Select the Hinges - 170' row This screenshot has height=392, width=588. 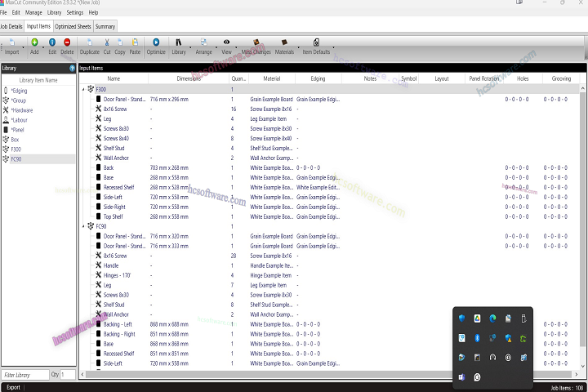[330, 275]
